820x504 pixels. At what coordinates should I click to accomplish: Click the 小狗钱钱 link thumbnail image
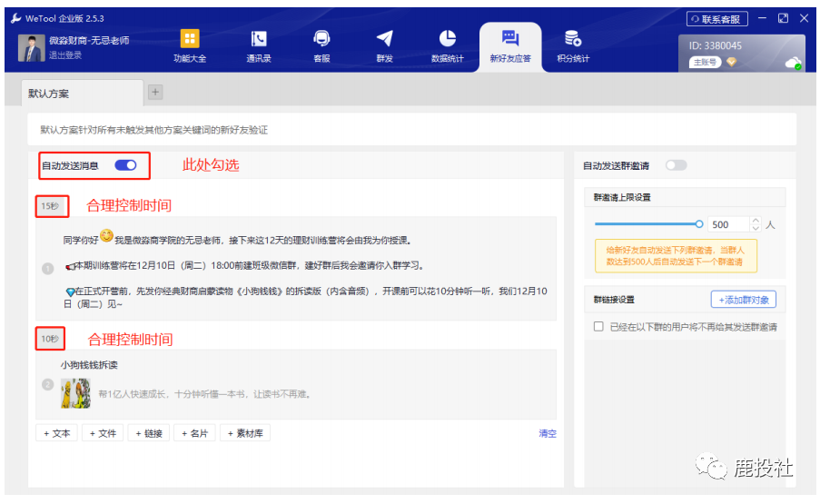(x=75, y=393)
